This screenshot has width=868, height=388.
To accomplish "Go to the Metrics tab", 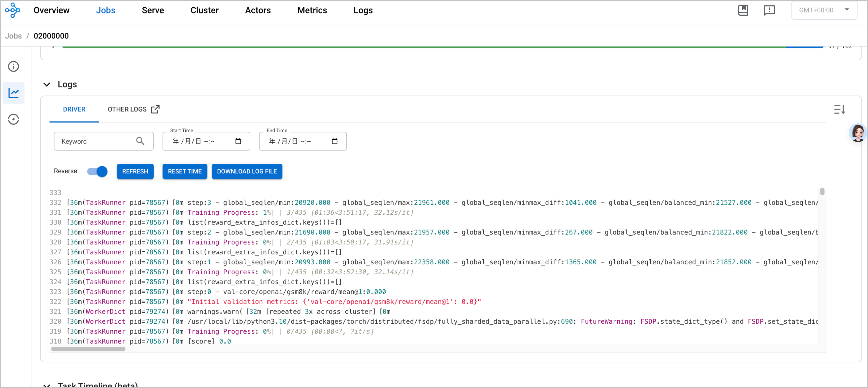I will [x=312, y=10].
